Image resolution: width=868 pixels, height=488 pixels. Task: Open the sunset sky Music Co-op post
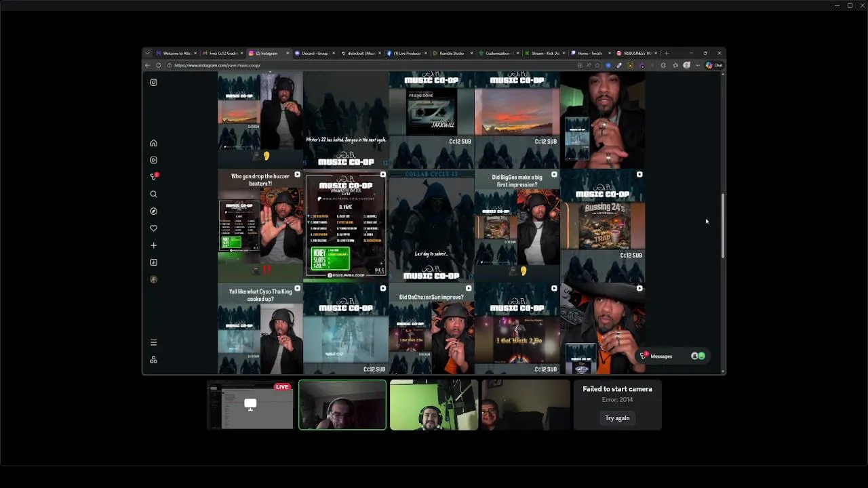pos(517,120)
